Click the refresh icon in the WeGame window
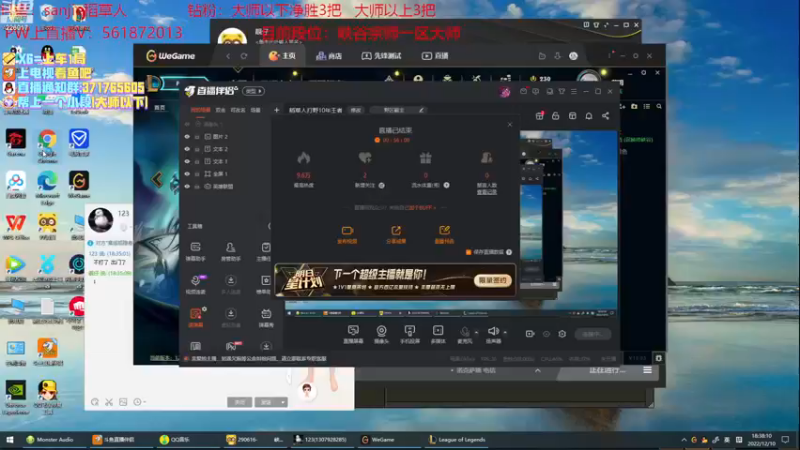This screenshot has height=450, width=800. pyautogui.click(x=244, y=56)
